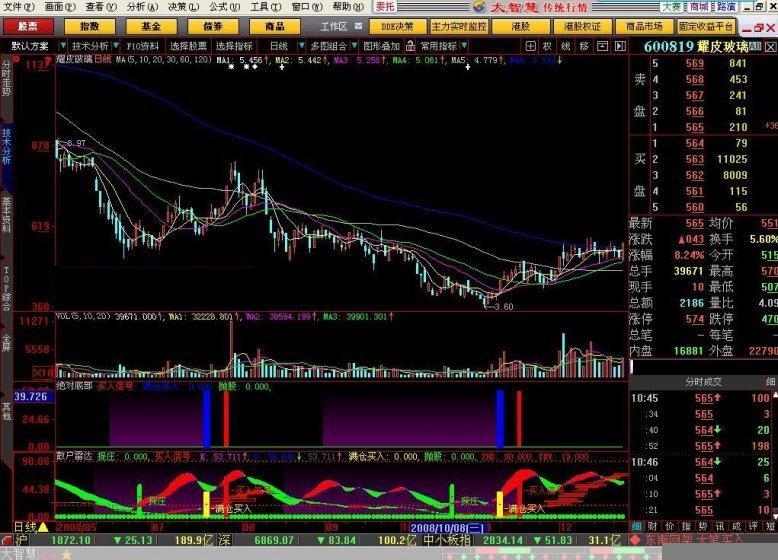Screen dimensions: 778x560
Task: Click the red 股票 button
Action: pos(29,25)
